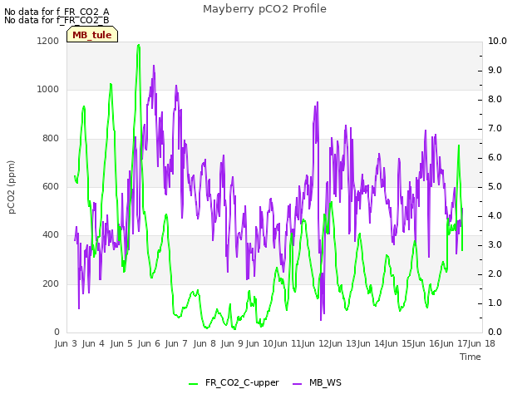Click the 1.0 right y-axis tick label
Image resolution: width=532 pixels, height=399 pixels.
pos(495,303)
